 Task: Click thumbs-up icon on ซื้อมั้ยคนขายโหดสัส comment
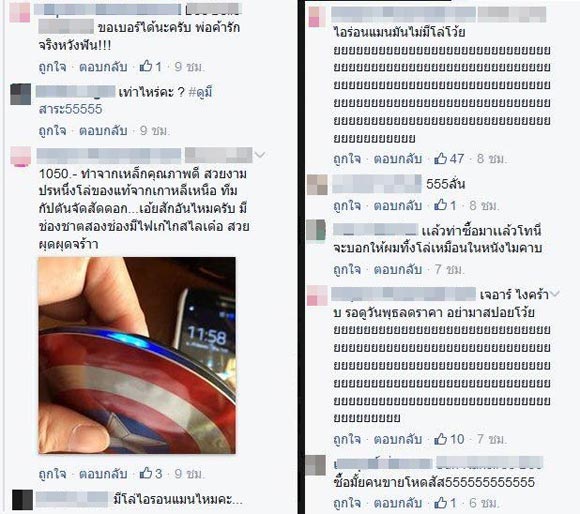[x=441, y=502]
